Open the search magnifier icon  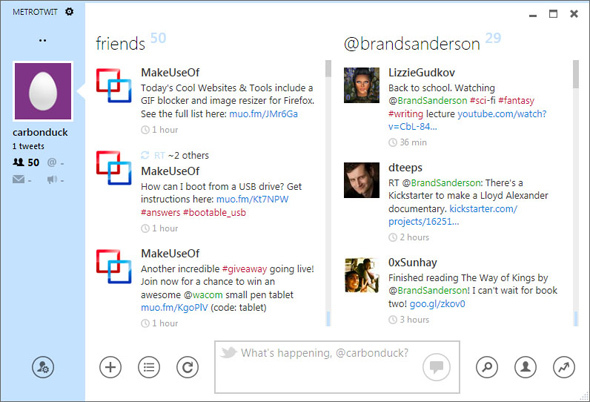[487, 367]
